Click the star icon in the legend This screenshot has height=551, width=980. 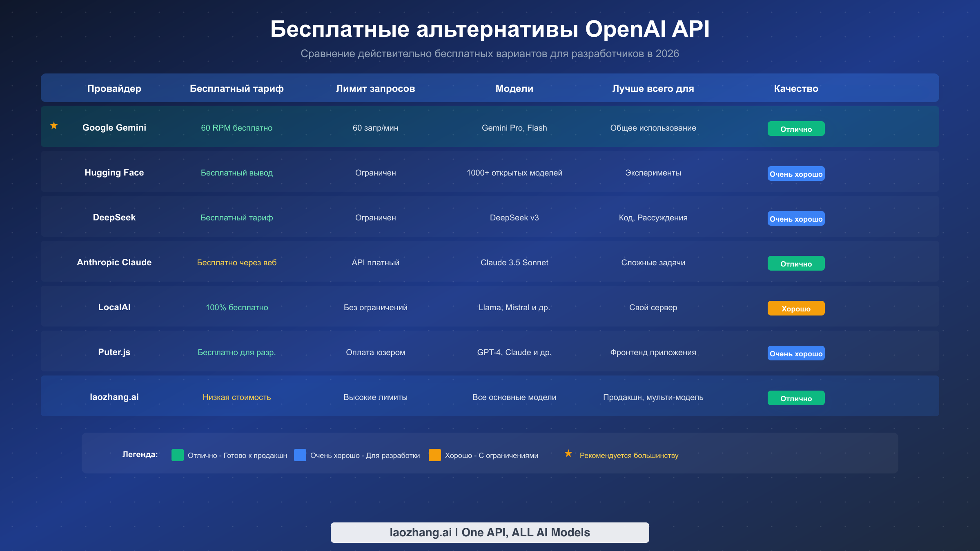568,453
